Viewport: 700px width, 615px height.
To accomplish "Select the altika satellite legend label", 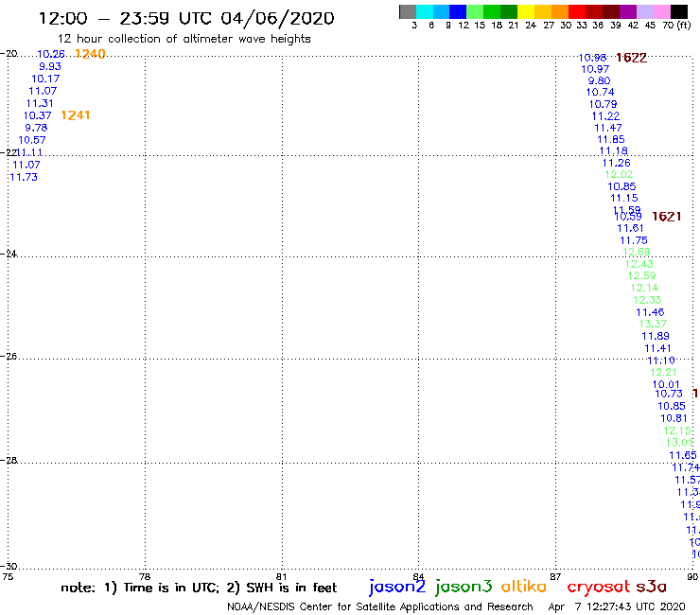I will [x=524, y=587].
